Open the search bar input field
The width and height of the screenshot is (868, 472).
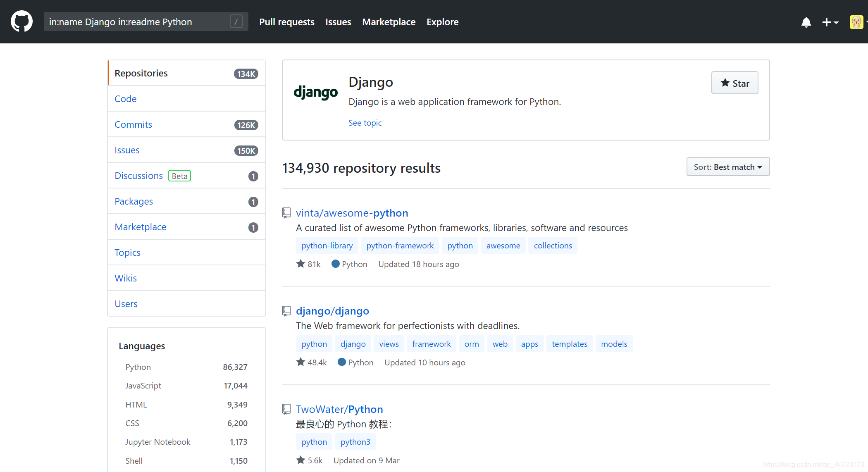pyautogui.click(x=143, y=21)
